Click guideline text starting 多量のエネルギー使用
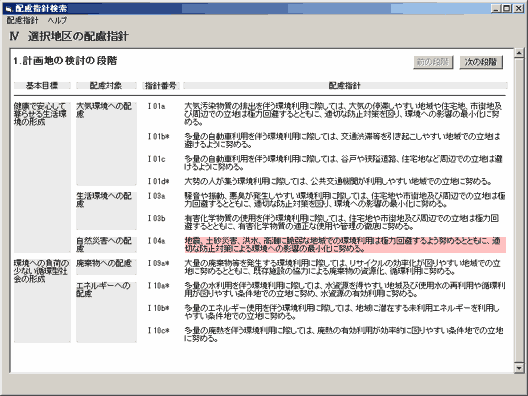The width and height of the screenshot is (528, 396). 341,312
